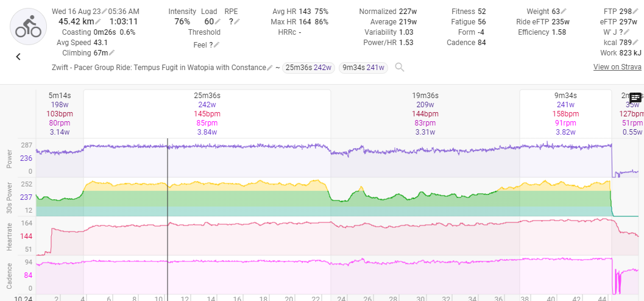The width and height of the screenshot is (644, 301).
Task: Click the rotated Cadence chart axis label
Action: click(10, 276)
